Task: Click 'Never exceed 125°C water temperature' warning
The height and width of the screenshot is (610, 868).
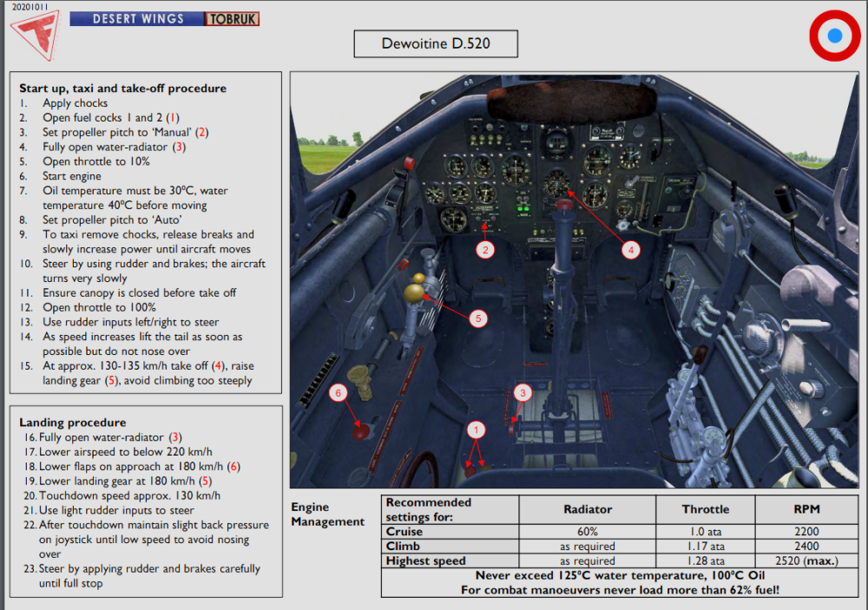Action: pyautogui.click(x=620, y=575)
